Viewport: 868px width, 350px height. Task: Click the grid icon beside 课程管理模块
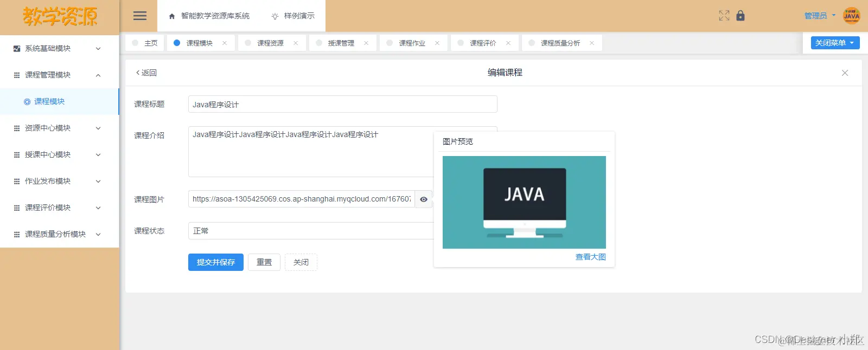tap(17, 75)
